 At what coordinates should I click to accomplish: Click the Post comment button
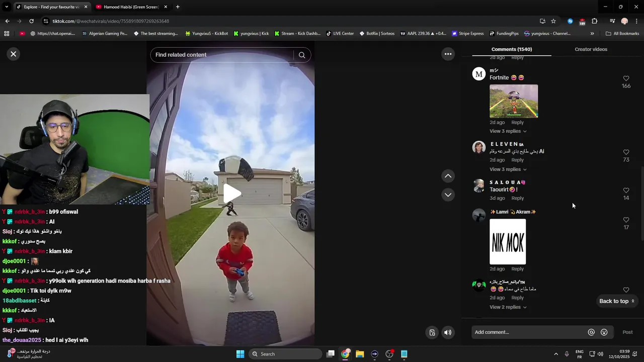[x=627, y=332]
